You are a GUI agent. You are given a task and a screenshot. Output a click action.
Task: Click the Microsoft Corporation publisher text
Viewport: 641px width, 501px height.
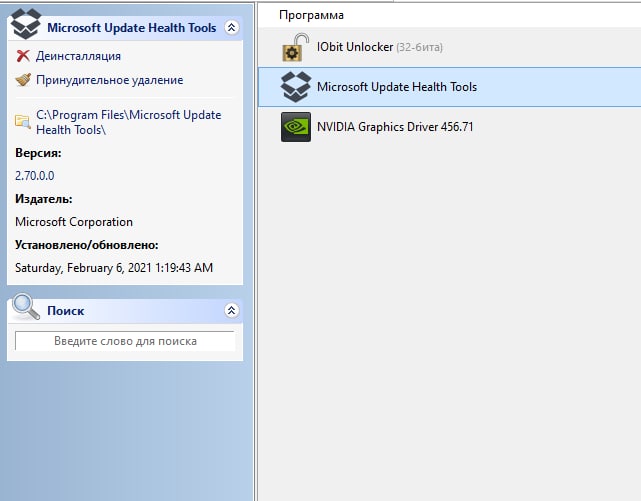click(x=74, y=222)
